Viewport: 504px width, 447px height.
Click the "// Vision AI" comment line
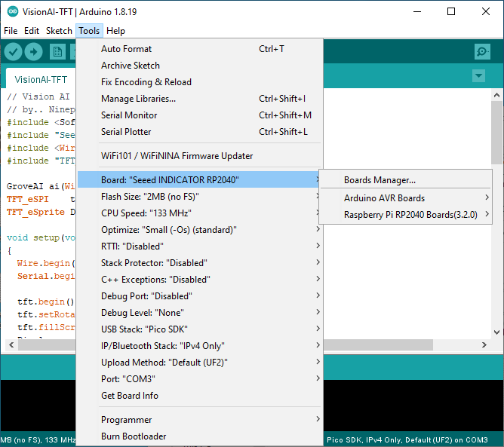[x=38, y=96]
